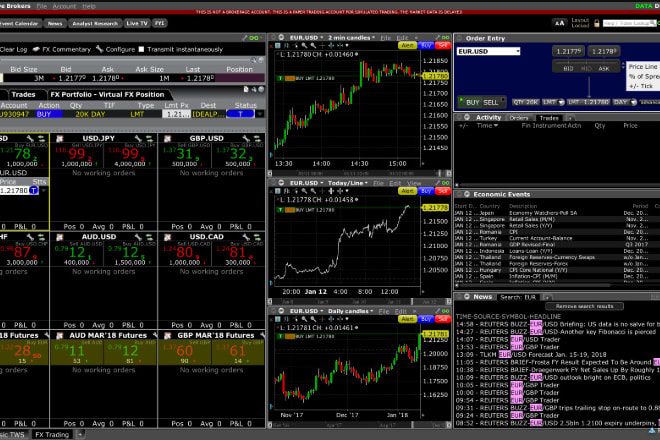Open the Account menu
The image size is (660, 440).
tap(64, 6)
